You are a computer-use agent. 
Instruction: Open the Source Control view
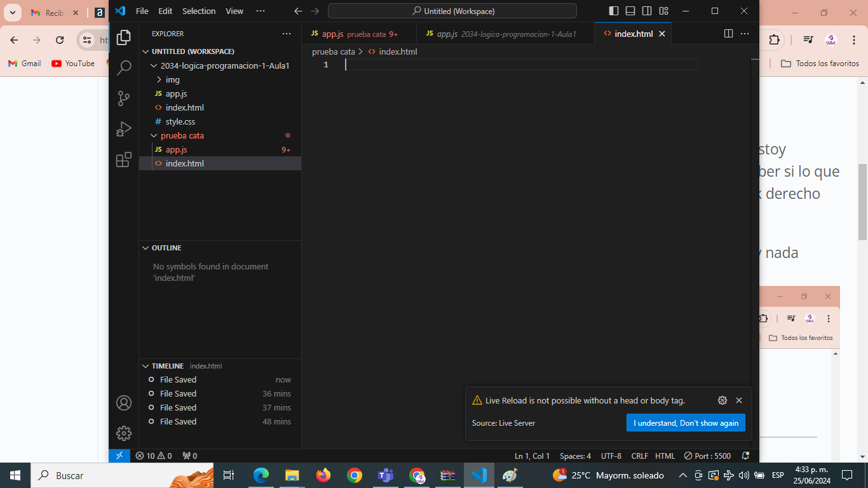point(124,98)
